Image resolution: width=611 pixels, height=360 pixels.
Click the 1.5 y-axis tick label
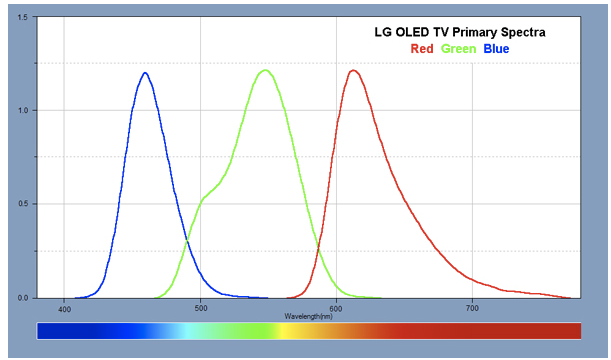coord(23,17)
